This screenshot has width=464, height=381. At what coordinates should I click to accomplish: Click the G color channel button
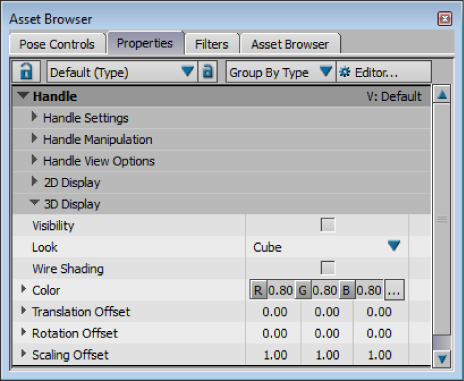(x=303, y=290)
